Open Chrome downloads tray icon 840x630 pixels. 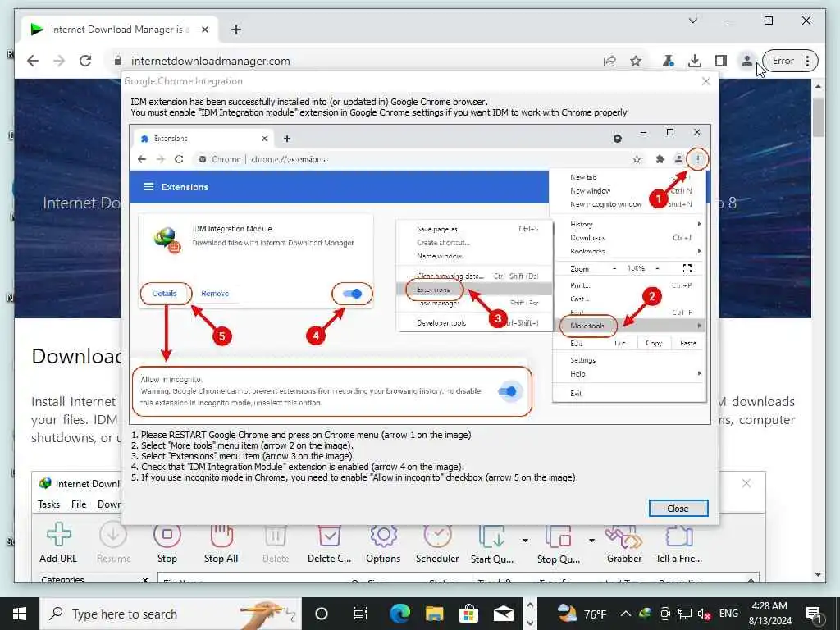[695, 61]
